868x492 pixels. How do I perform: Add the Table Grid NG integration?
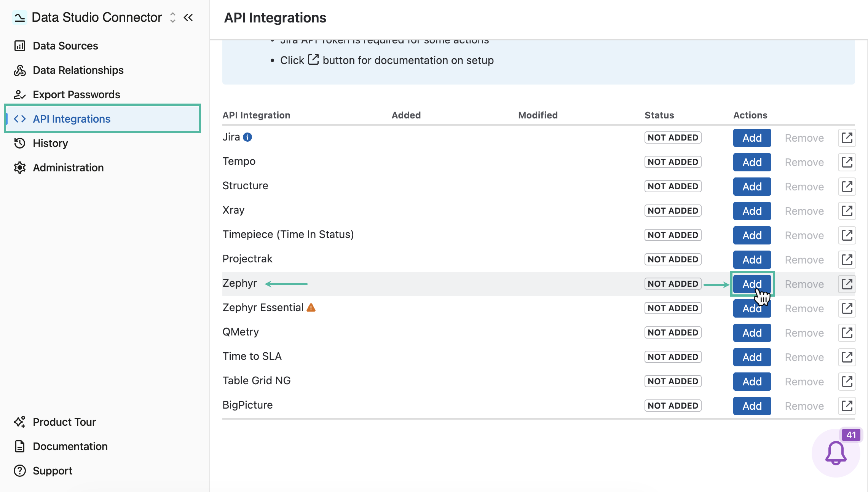coord(752,382)
